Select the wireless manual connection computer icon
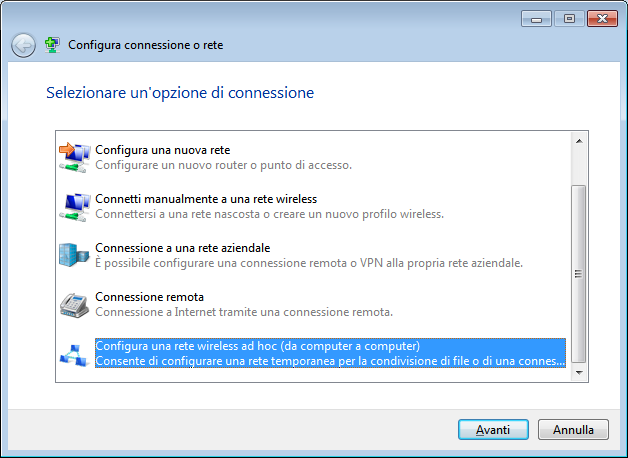Image resolution: width=628 pixels, height=458 pixels. pos(74,207)
